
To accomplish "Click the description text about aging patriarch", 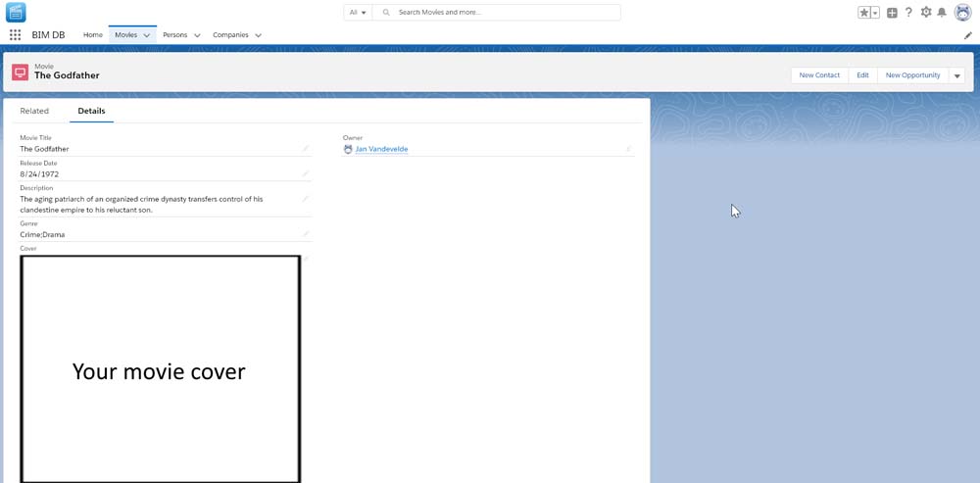I will pyautogui.click(x=141, y=205).
